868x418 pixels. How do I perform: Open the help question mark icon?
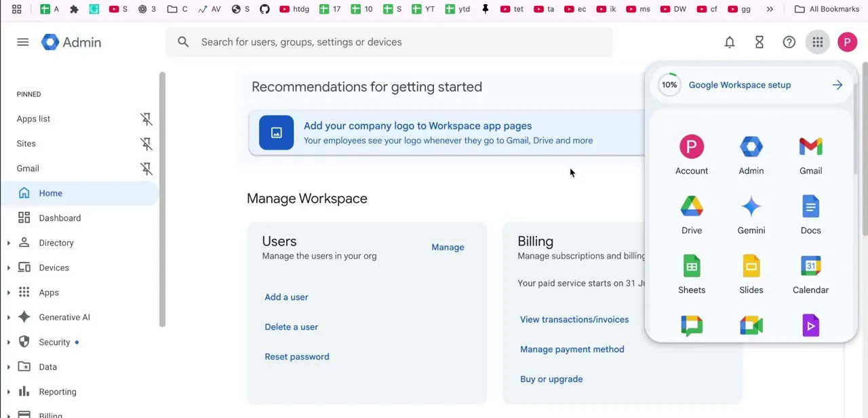point(789,42)
